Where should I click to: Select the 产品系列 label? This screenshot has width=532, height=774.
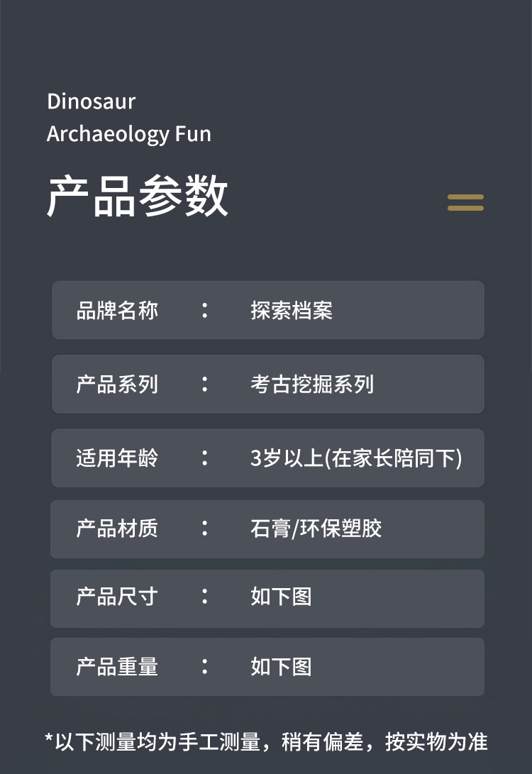click(117, 385)
